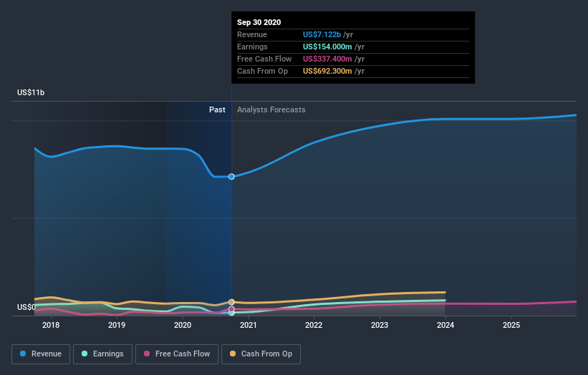Click the Analysts Forecasts label
Image resolution: width=588 pixels, height=375 pixels.
point(271,109)
